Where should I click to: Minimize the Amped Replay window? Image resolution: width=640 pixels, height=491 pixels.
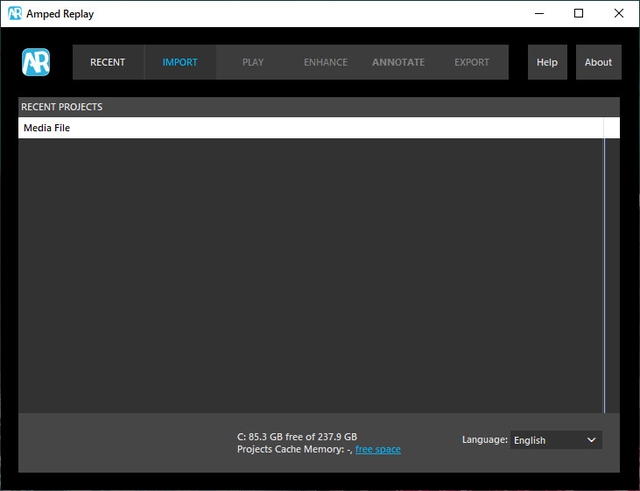click(x=533, y=14)
